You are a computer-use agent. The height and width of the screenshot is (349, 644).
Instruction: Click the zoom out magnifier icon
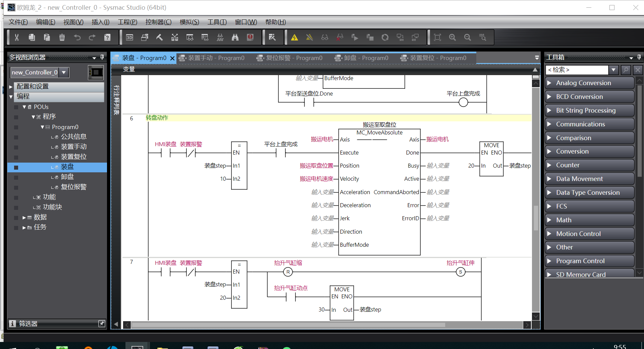pos(468,37)
